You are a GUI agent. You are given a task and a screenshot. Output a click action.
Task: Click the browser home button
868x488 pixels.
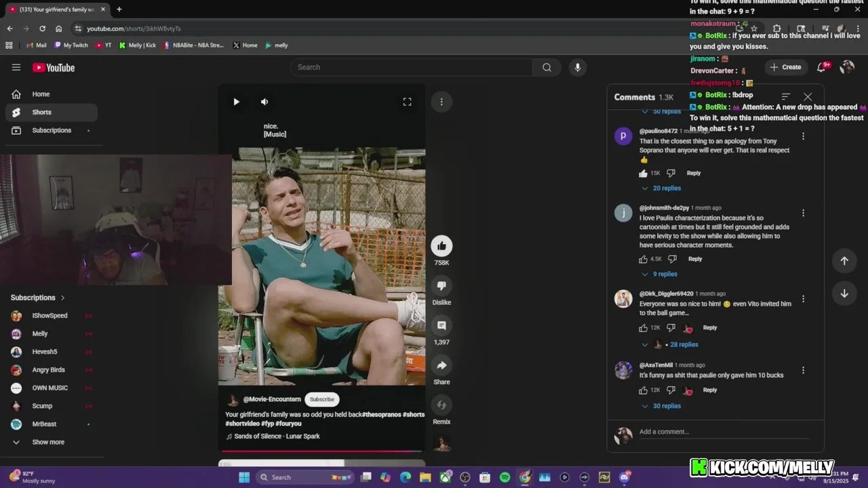click(x=59, y=28)
